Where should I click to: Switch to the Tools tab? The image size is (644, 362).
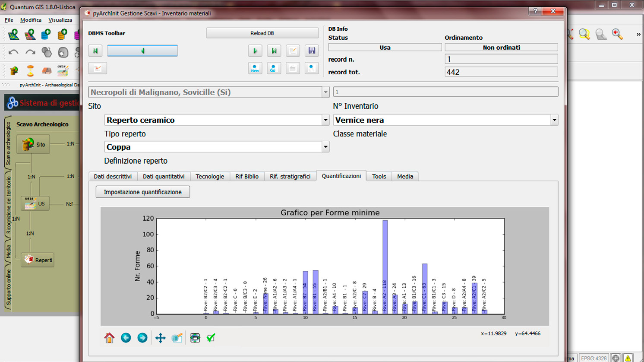coord(379,176)
